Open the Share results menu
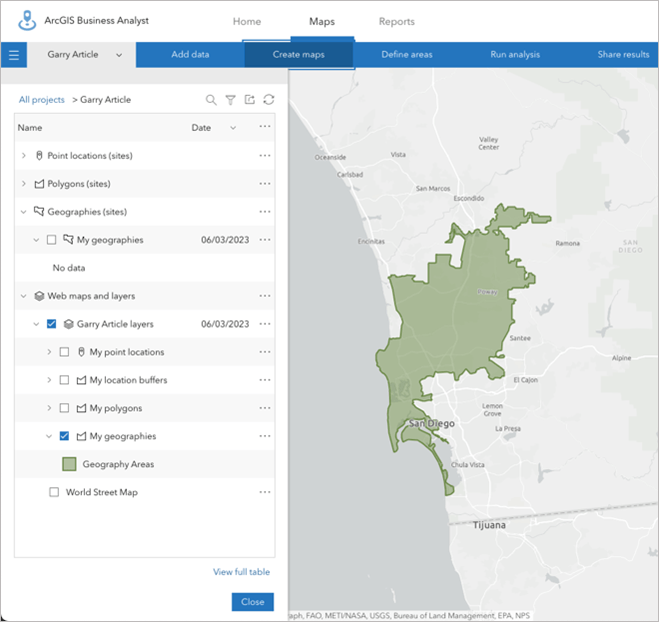 click(623, 55)
